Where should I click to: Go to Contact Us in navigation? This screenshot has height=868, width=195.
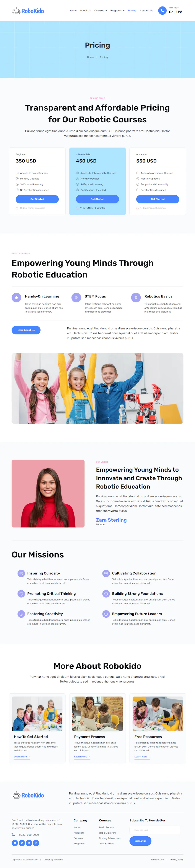pos(146,10)
